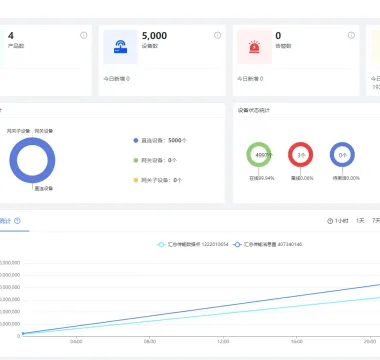380x360 pixels.
Task: Click the 0 alarm count value
Action: [278, 36]
